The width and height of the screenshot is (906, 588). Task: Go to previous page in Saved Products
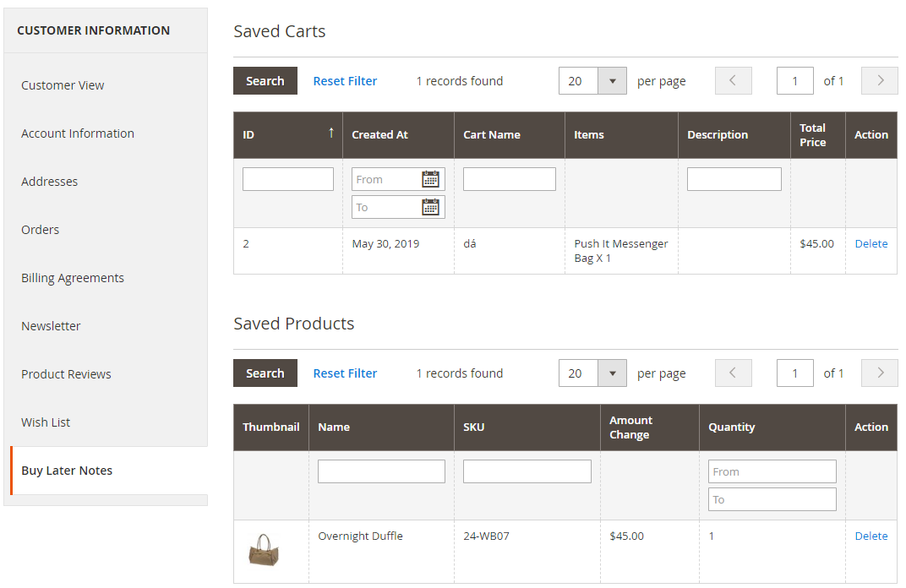click(x=733, y=373)
